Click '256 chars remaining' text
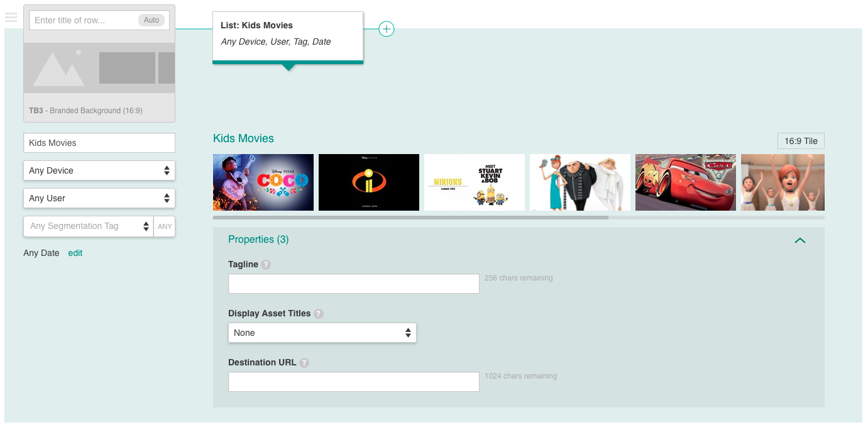The image size is (868, 427). click(x=519, y=278)
